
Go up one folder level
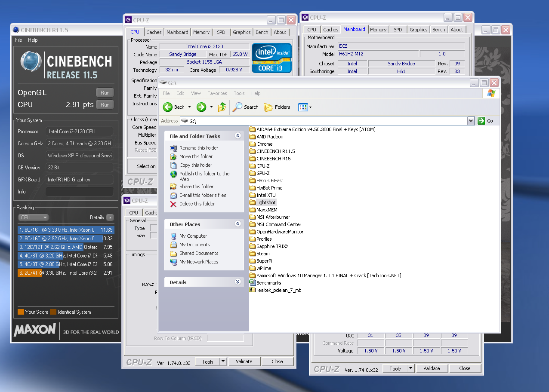click(222, 107)
